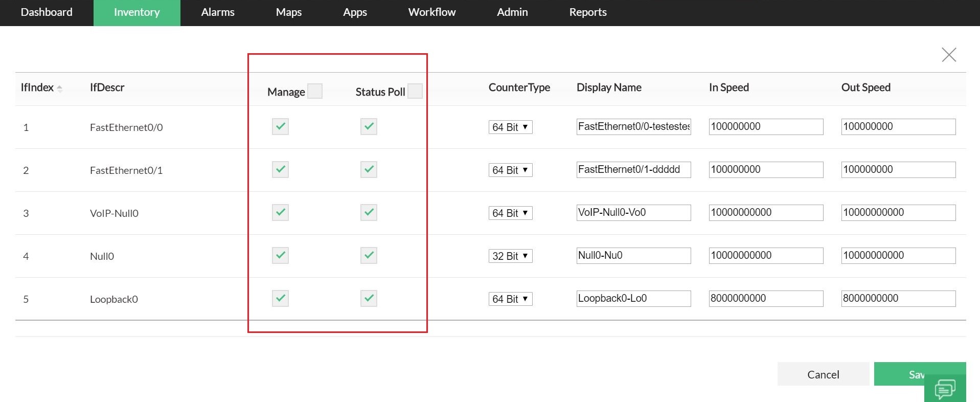
Task: Open the Reports menu tab
Action: pyautogui.click(x=588, y=12)
